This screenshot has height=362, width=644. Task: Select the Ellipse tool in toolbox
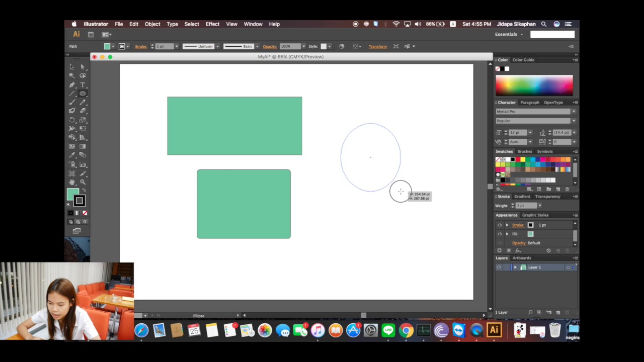[83, 94]
